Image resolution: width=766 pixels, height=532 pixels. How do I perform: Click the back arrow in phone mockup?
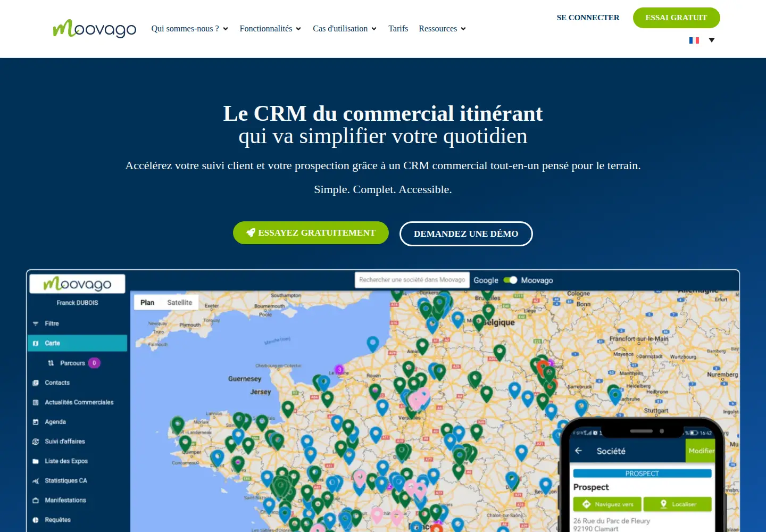coord(579,451)
